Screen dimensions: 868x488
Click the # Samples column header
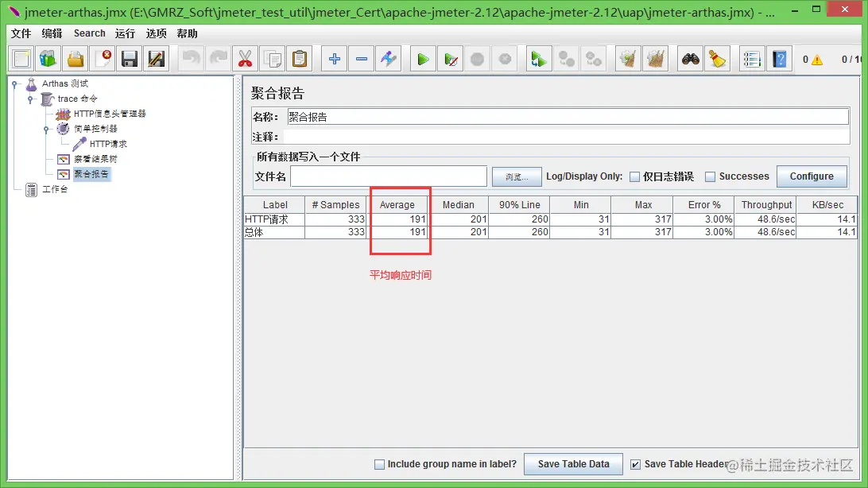(335, 205)
